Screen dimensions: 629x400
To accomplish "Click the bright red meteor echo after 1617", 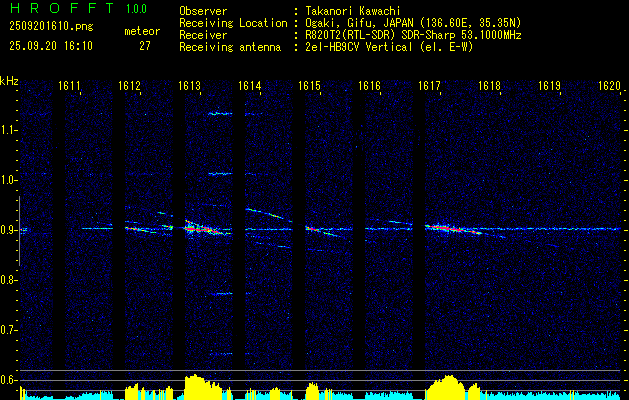I will coord(451,229).
